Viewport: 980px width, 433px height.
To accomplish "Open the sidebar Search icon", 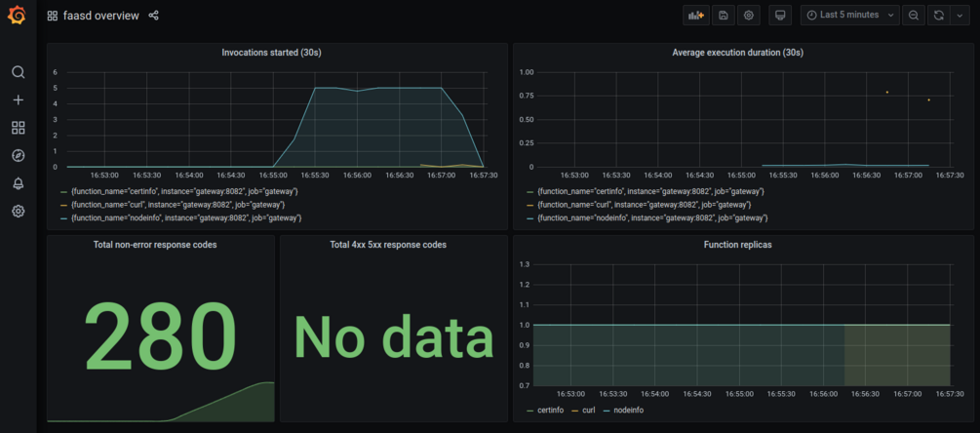I will click(x=19, y=72).
